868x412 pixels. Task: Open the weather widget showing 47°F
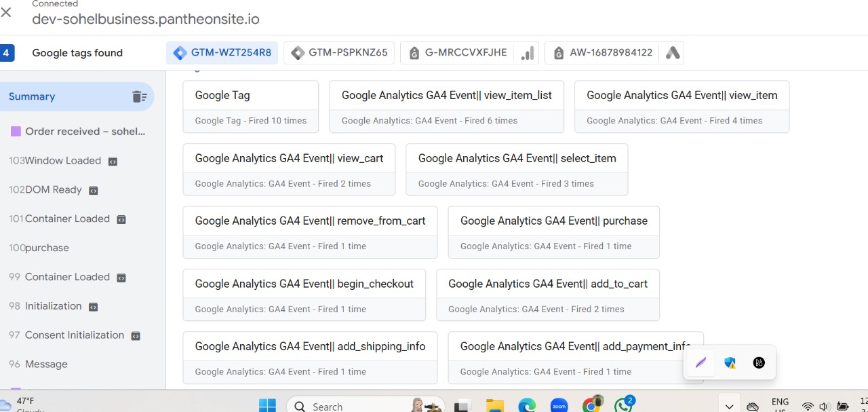coord(23,405)
